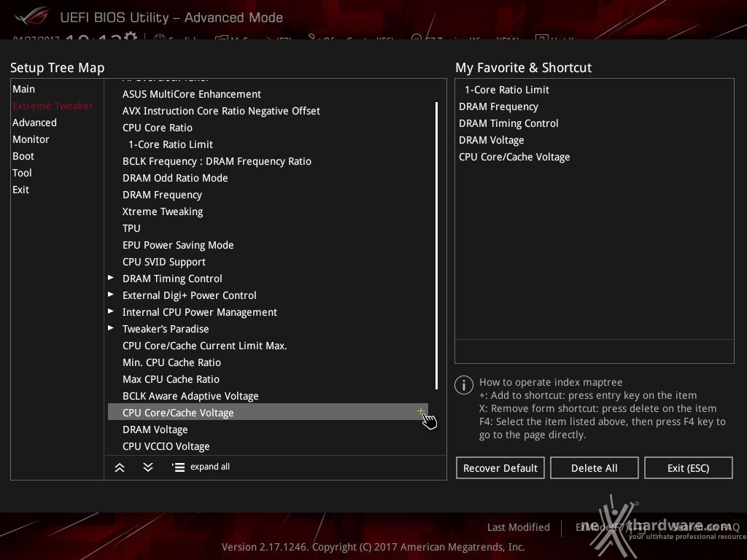Image resolution: width=747 pixels, height=560 pixels.
Task: Expand the DRAM Timing Control tree arrow
Action: (x=111, y=278)
